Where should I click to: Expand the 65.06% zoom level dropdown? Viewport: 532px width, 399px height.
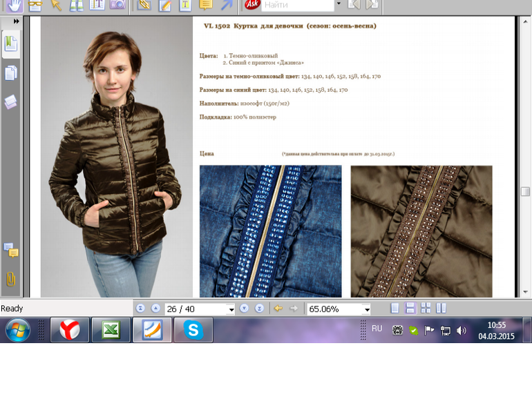[366, 309]
